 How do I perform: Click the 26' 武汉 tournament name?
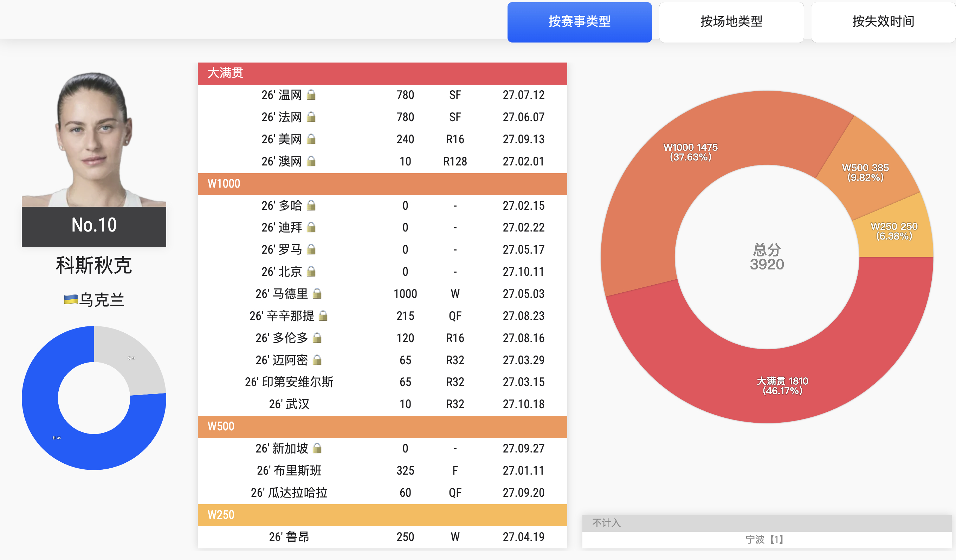(x=289, y=404)
